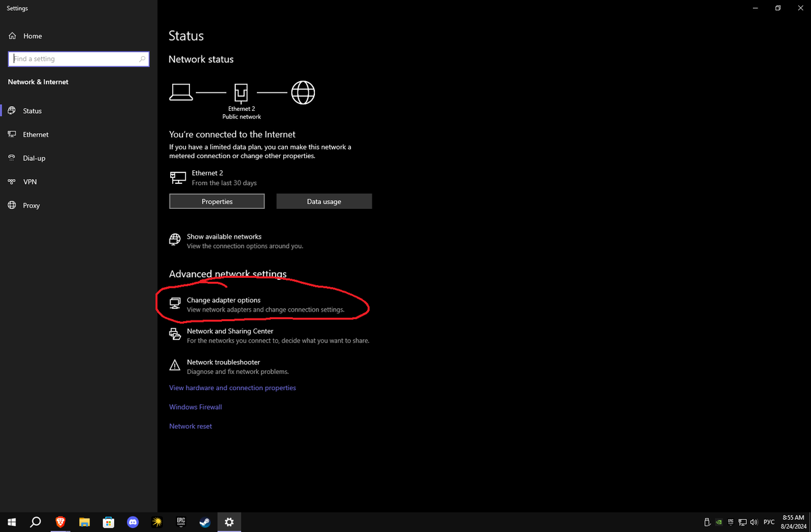Image resolution: width=811 pixels, height=532 pixels.
Task: Open taskbar Search
Action: click(x=36, y=522)
